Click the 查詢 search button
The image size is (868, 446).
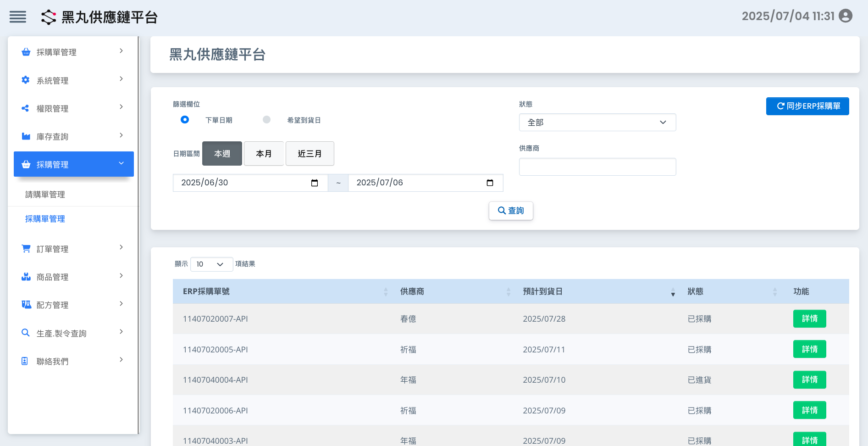pos(511,211)
